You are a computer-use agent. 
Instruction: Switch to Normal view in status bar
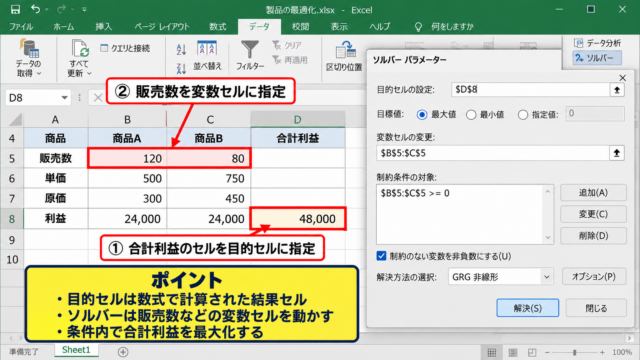[x=492, y=352]
